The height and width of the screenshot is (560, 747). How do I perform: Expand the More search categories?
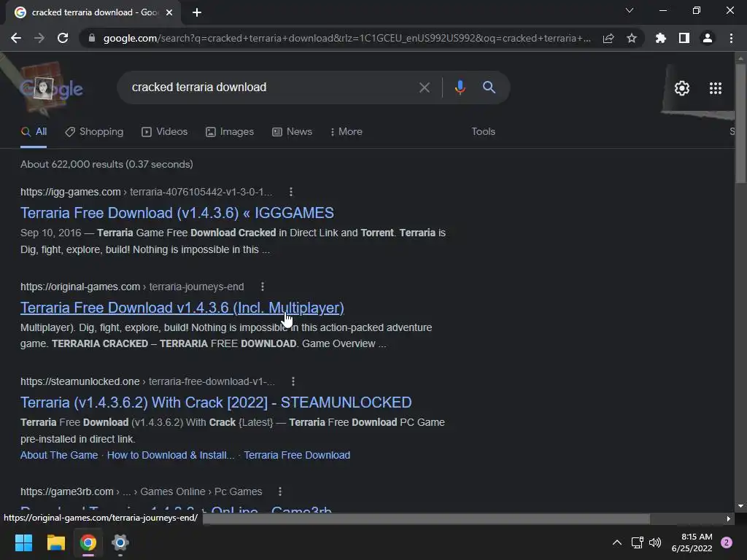(x=347, y=132)
